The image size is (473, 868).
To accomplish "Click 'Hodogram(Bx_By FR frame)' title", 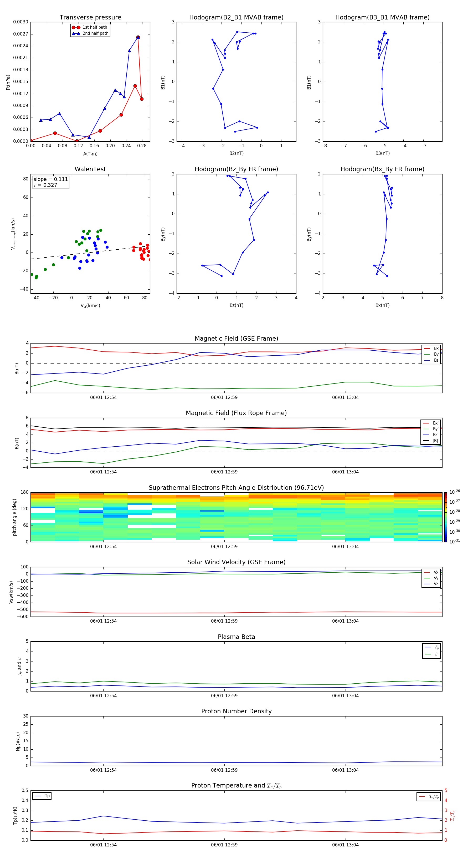I will coord(382,169).
